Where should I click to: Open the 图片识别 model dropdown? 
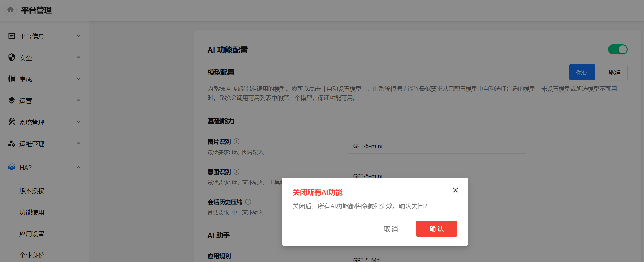pos(437,146)
